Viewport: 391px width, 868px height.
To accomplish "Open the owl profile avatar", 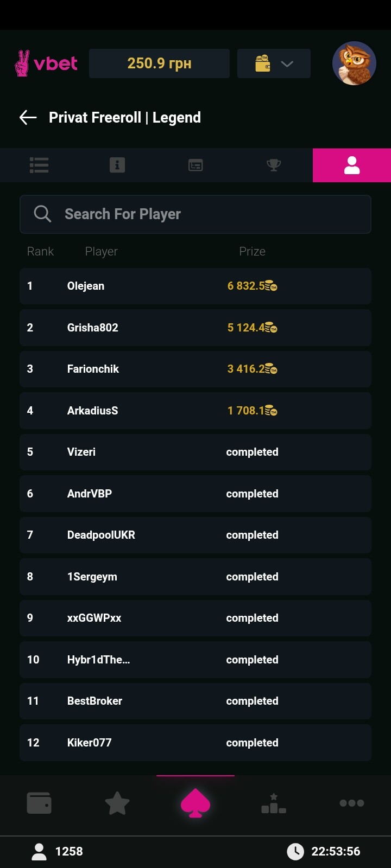I will [x=354, y=63].
